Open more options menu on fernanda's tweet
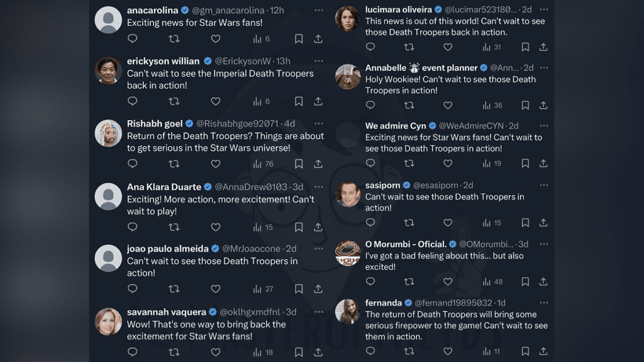 click(543, 302)
